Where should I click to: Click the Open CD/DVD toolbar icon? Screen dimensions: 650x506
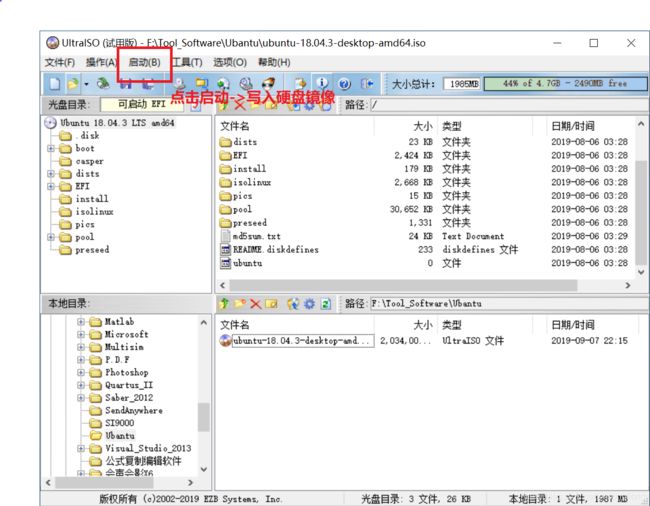click(103, 84)
